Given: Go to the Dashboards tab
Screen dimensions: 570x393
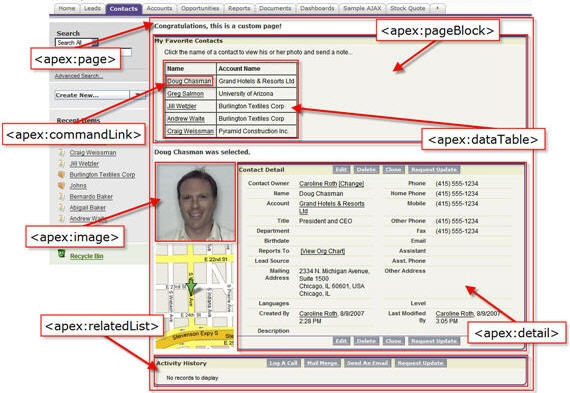Looking at the screenshot, I should (x=317, y=8).
